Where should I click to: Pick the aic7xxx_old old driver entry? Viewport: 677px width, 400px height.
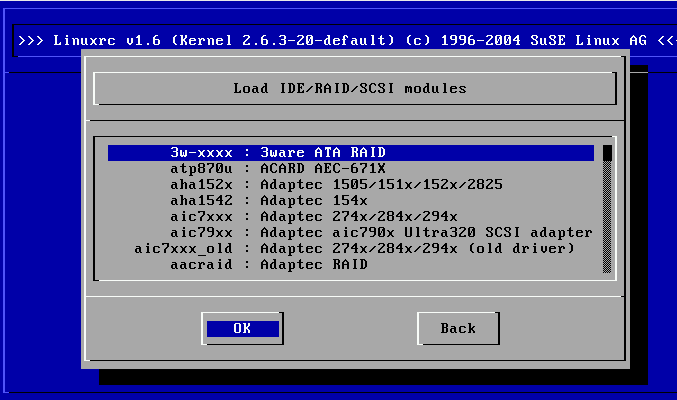[x=351, y=249]
